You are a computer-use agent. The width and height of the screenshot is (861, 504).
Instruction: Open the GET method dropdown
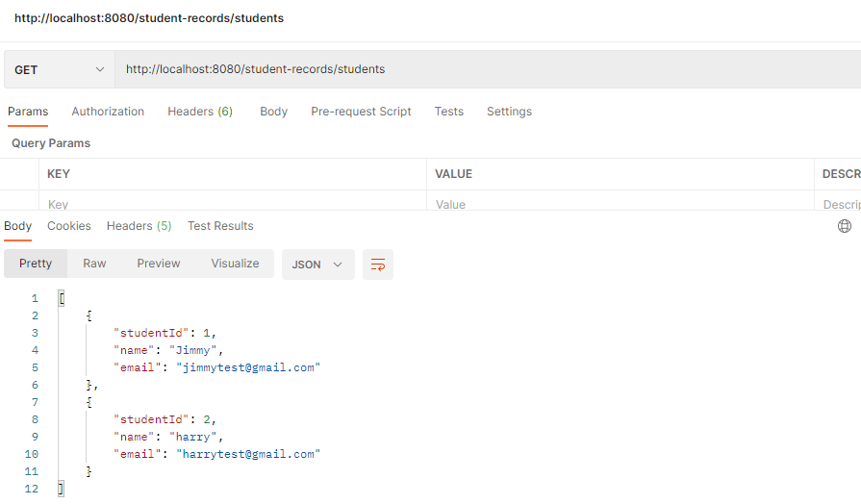click(x=60, y=69)
